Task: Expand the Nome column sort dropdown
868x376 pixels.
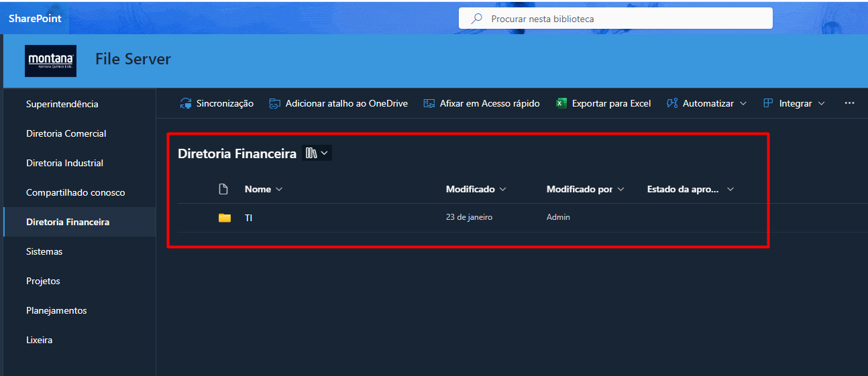Action: tap(279, 190)
